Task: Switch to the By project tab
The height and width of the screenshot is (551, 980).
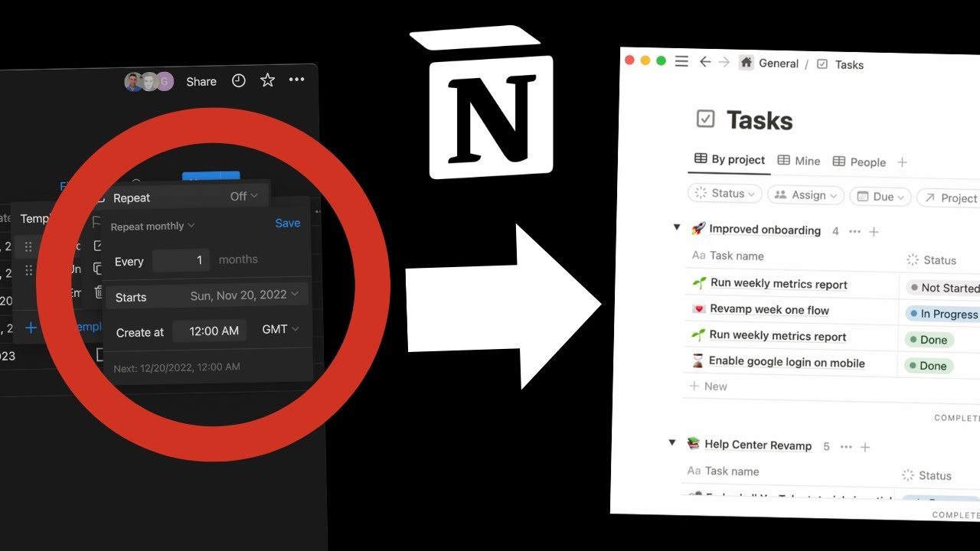Action: point(730,159)
